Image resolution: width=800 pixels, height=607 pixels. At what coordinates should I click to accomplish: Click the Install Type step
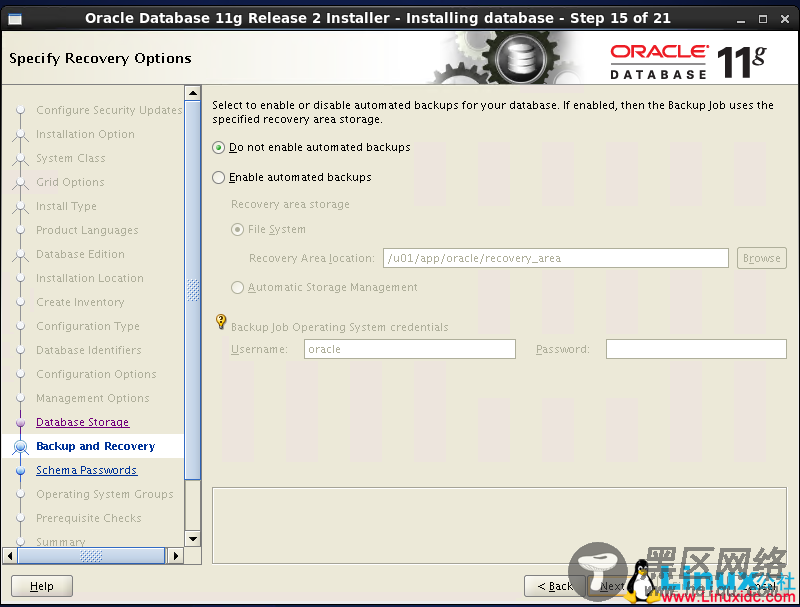pyautogui.click(x=66, y=206)
